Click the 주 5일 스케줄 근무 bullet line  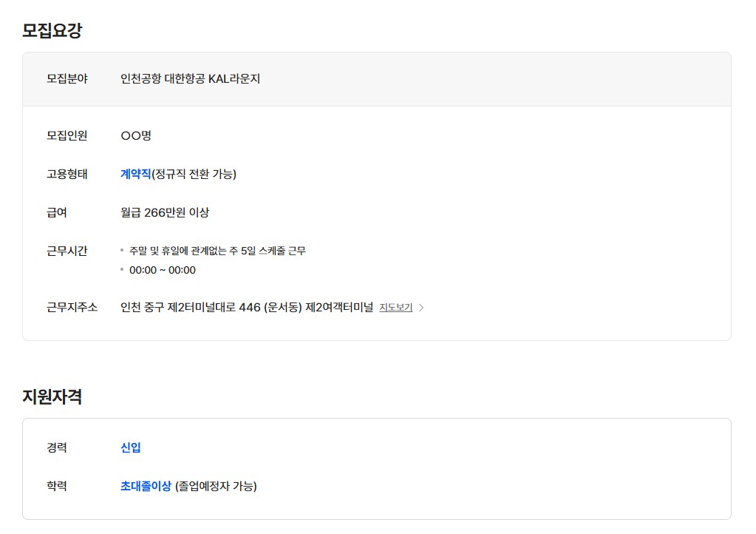coord(217,251)
